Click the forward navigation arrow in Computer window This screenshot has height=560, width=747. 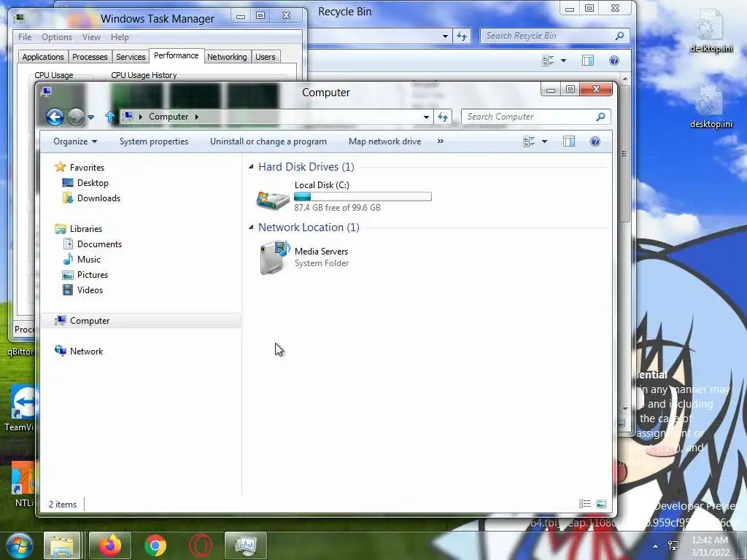(76, 117)
